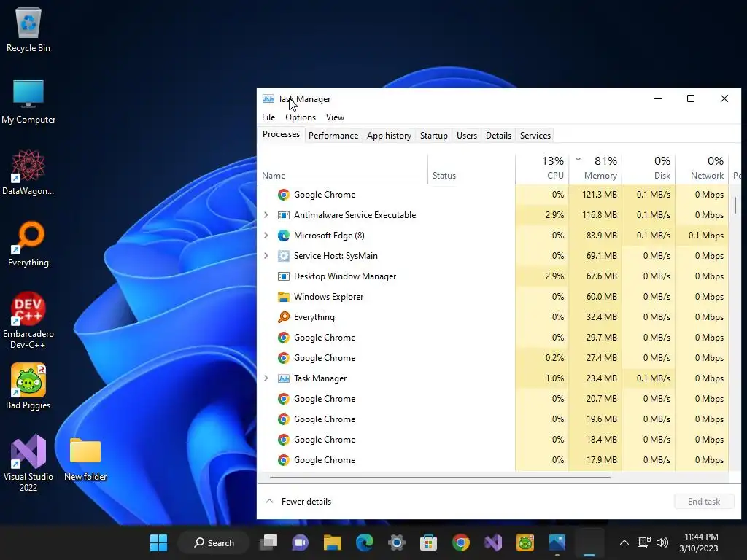Click the vertical scrollbar thumb in process list
This screenshot has width=747, height=560.
tap(735, 205)
